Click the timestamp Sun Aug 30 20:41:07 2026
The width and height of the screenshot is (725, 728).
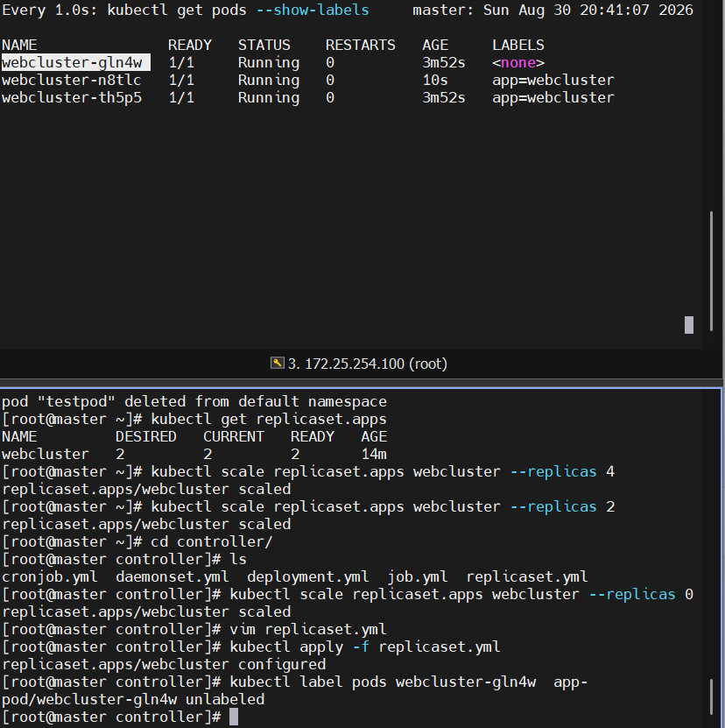pos(588,10)
